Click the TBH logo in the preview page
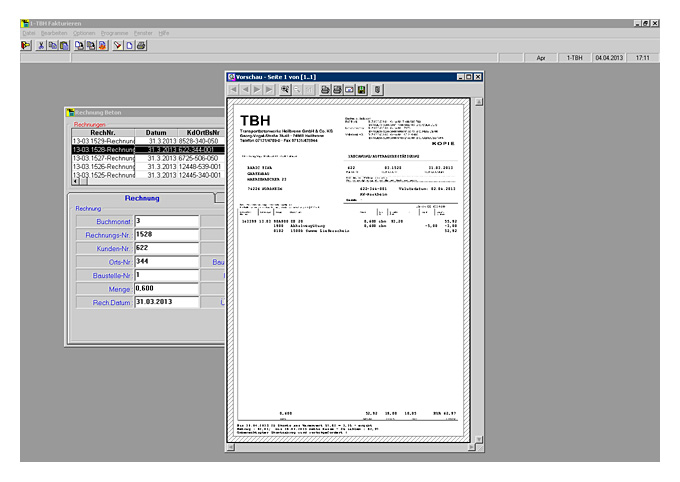The image size is (680, 482). click(x=255, y=120)
